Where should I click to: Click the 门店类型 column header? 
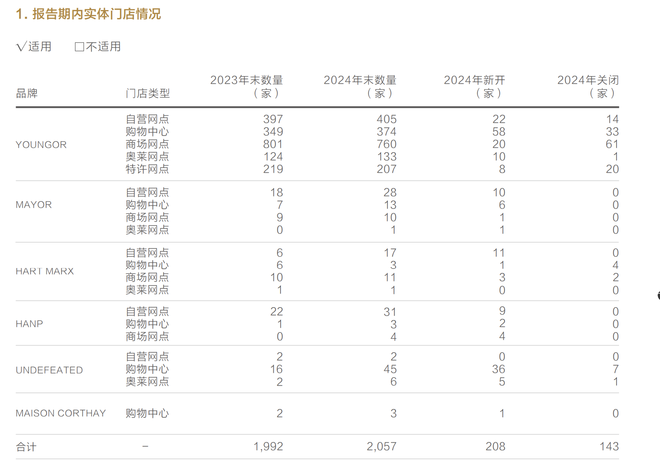[147, 93]
